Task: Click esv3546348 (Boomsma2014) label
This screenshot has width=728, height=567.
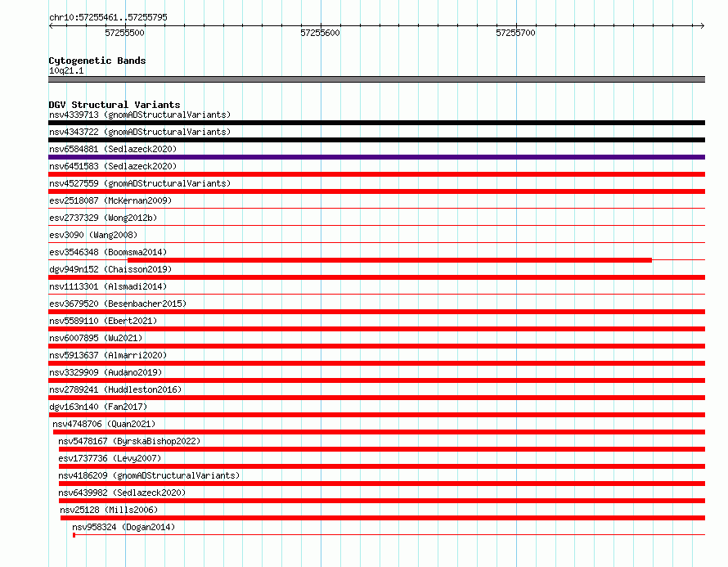Action: (108, 252)
